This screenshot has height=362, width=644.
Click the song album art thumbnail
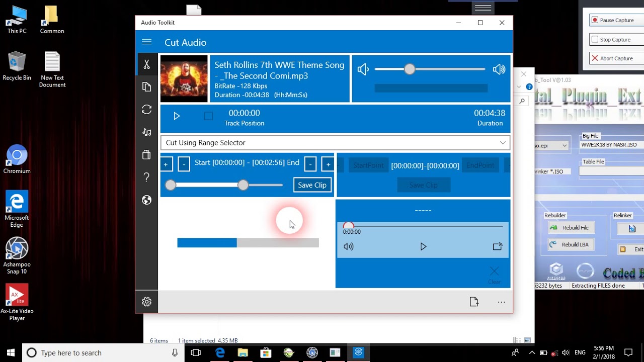pos(184,79)
